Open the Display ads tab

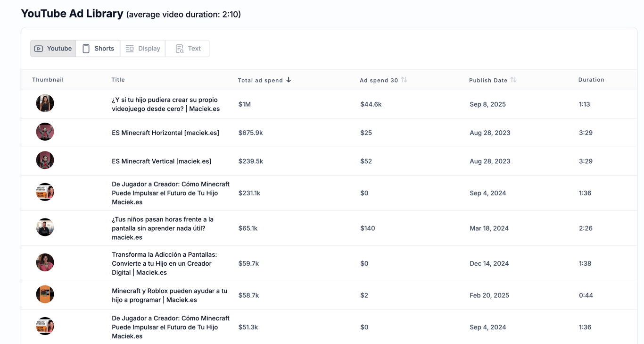[143, 49]
